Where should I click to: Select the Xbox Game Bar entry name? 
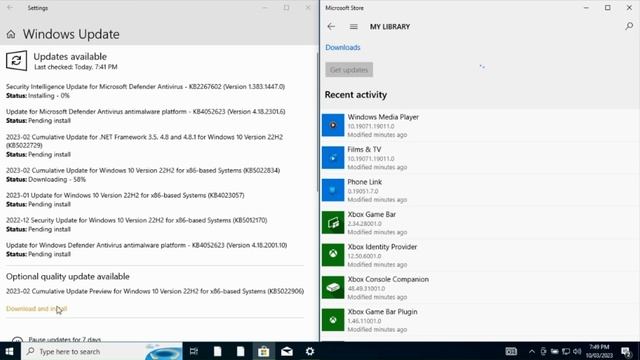click(372, 214)
